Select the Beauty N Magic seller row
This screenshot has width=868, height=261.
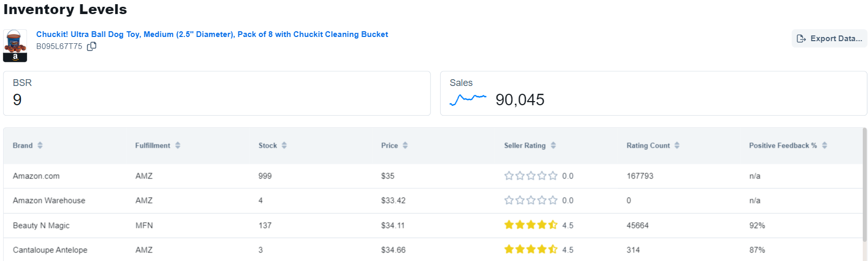[432, 226]
